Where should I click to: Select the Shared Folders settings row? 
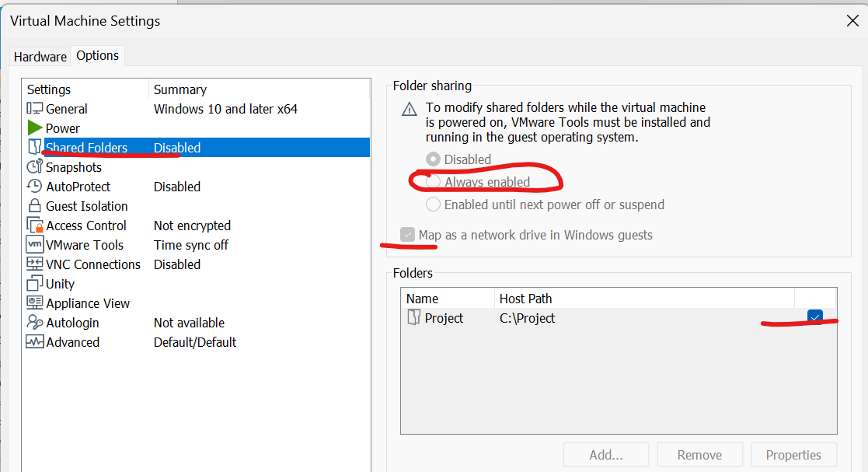click(196, 148)
